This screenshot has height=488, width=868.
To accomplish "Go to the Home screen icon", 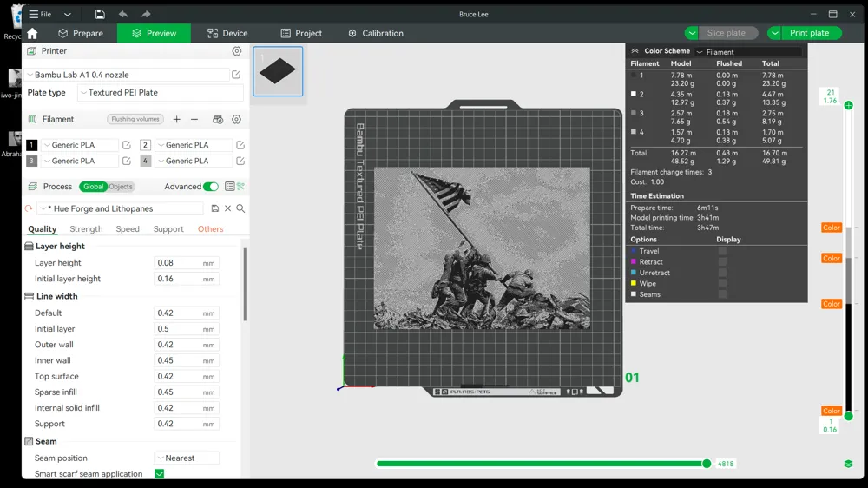I will [x=32, y=33].
